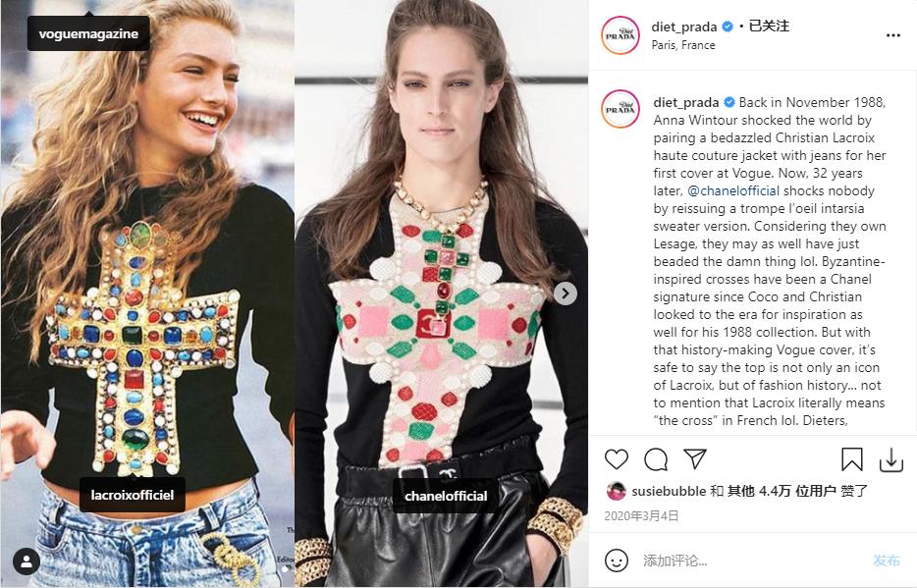Save post using the bookmark icon
The width and height of the screenshot is (917, 588).
point(851,459)
